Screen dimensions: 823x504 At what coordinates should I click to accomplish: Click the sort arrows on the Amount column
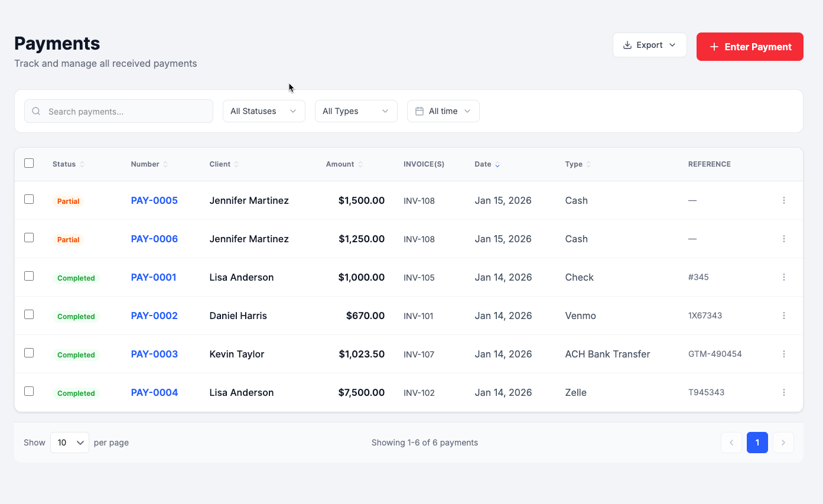[362, 164]
